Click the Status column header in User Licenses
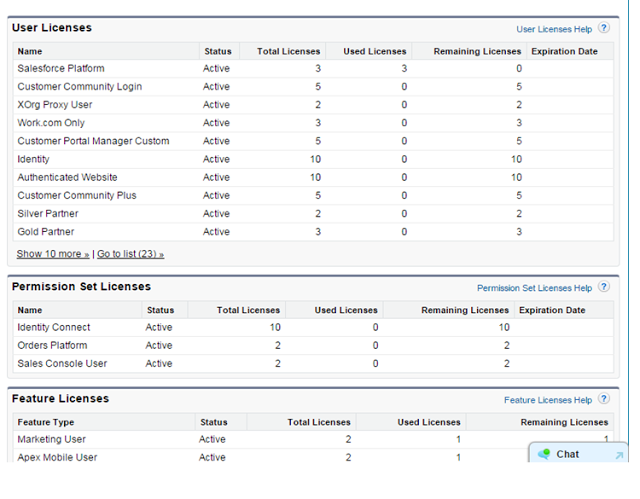Screen dimensions: 640x499 click(218, 51)
